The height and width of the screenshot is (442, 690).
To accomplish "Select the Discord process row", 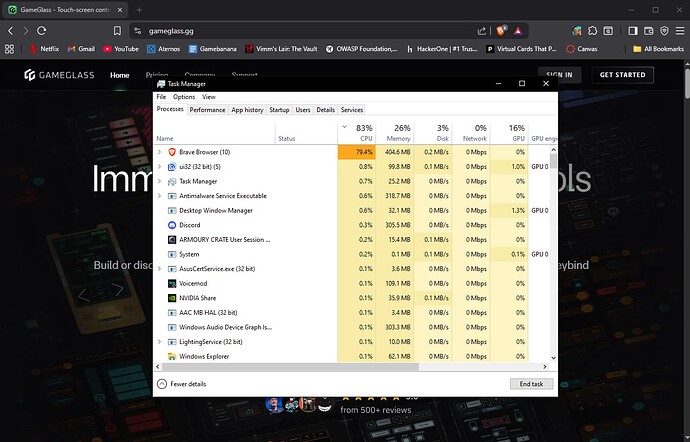I will [352, 225].
